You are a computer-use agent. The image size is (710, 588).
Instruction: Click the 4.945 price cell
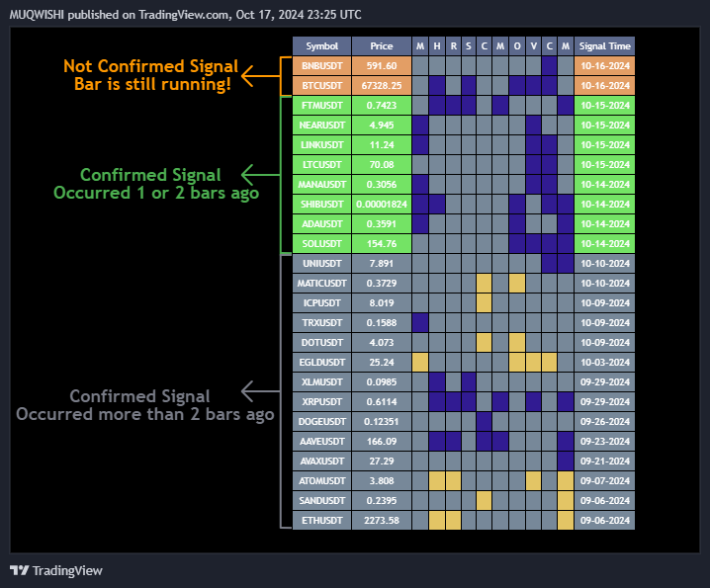click(x=382, y=125)
